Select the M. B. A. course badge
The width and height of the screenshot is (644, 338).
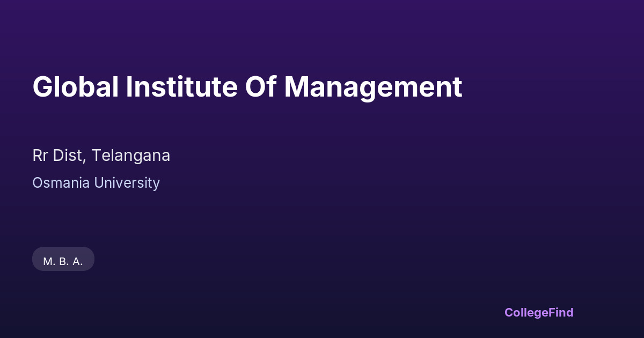(x=63, y=261)
